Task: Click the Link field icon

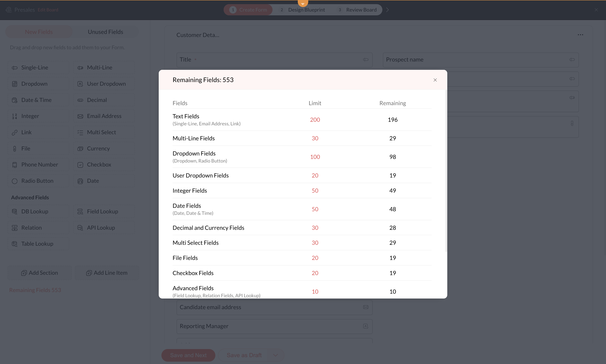Action: coord(15,132)
